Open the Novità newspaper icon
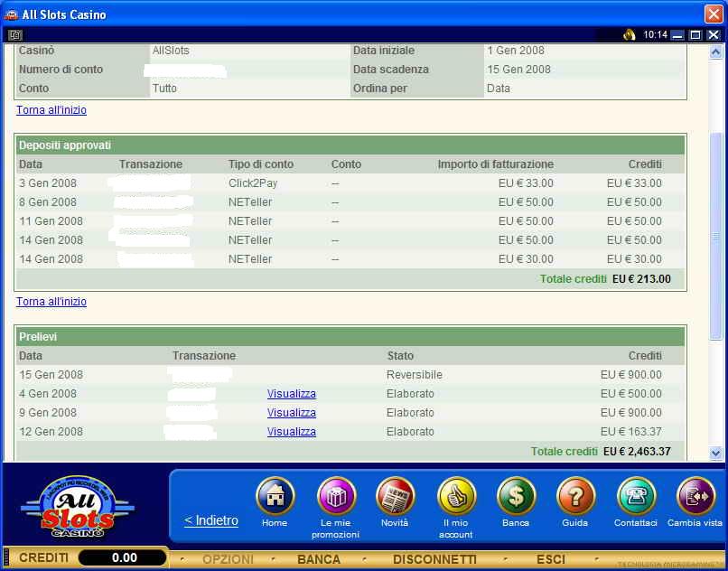This screenshot has height=571, width=728. (395, 496)
